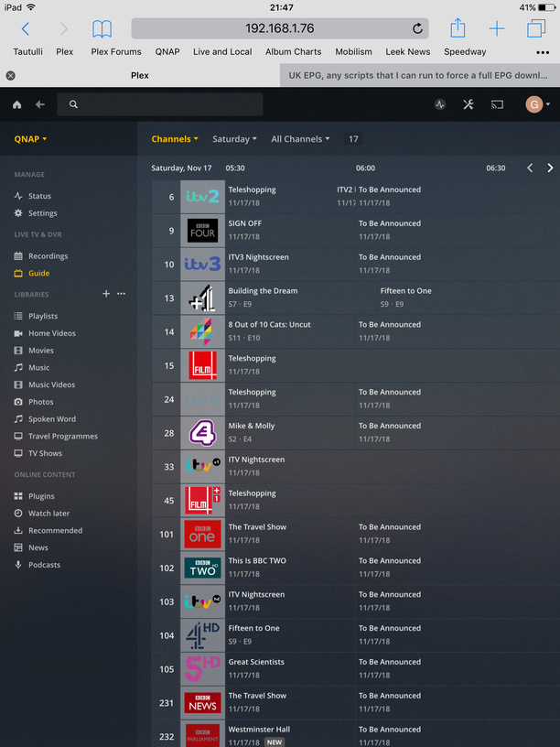
Task: Add a library with plus icon
Action: [x=106, y=294]
